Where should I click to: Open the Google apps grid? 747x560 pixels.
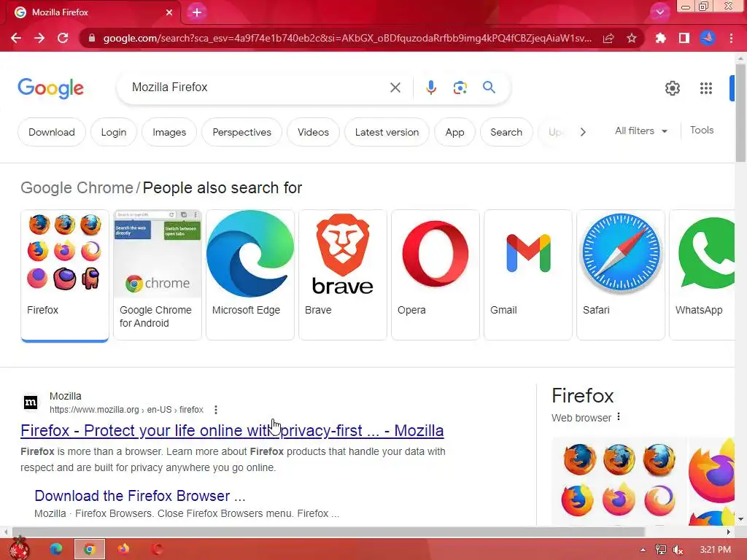pos(706,88)
